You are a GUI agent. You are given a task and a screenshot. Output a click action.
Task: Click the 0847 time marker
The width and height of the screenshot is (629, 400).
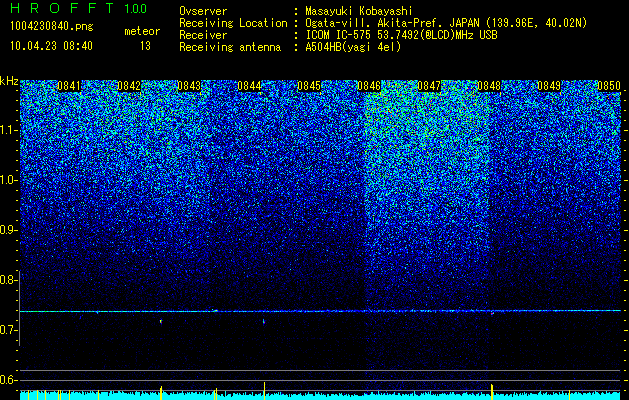(x=429, y=86)
